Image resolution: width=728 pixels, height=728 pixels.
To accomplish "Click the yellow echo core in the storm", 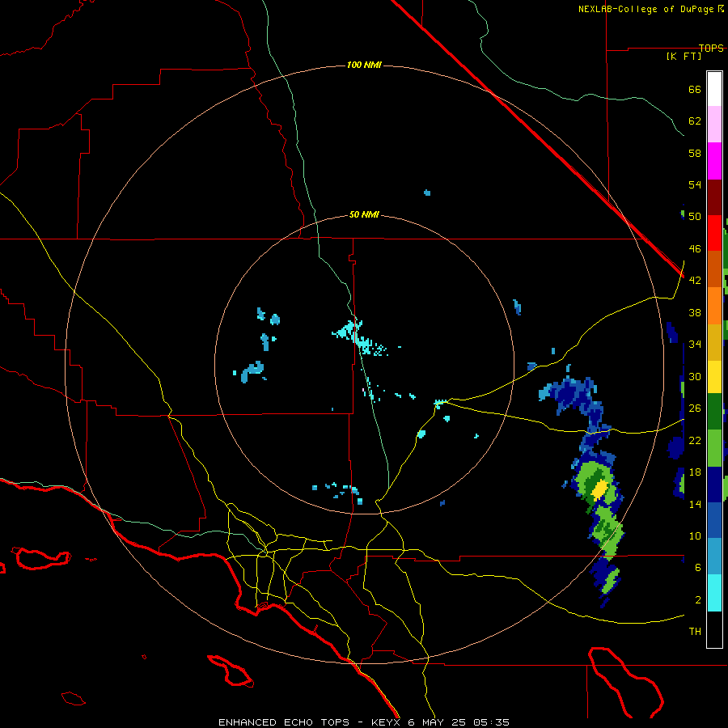I will click(x=599, y=490).
